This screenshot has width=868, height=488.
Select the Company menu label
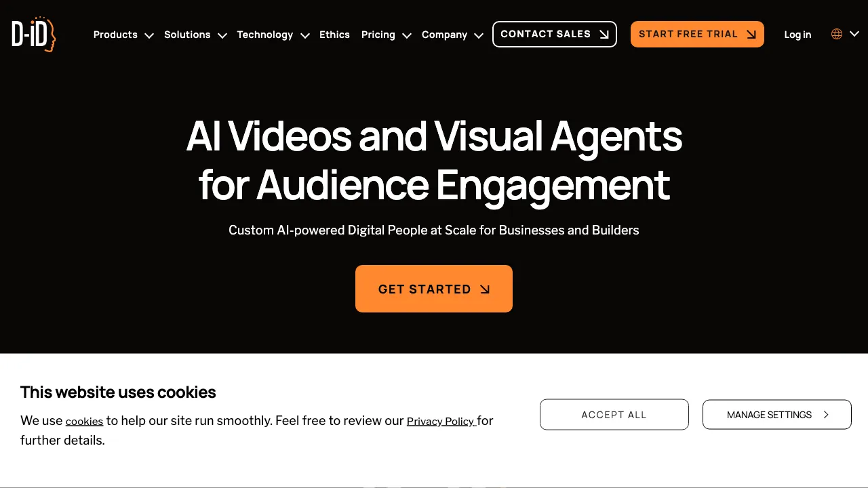(x=444, y=35)
